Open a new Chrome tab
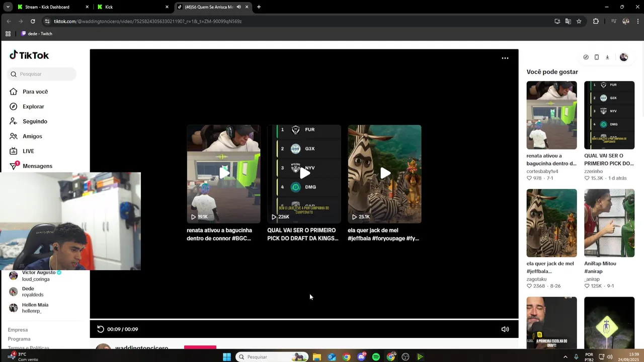Screen dimensions: 644x362 click(x=259, y=7)
